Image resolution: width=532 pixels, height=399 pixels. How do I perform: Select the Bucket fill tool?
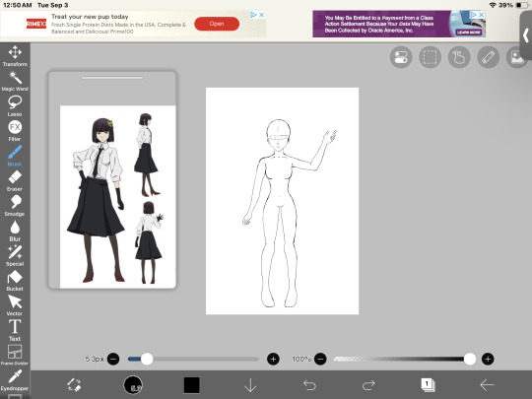click(x=15, y=280)
